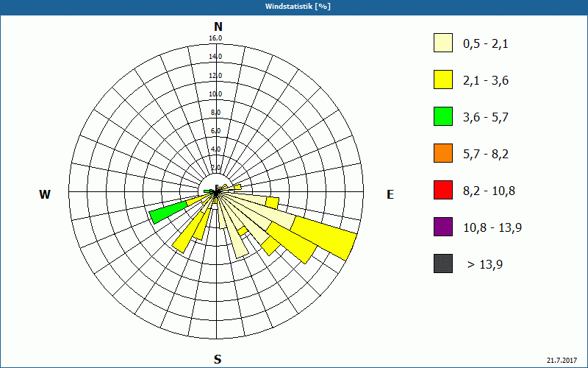Click the 8,0 radial axis label
The image size is (588, 368).
tap(215, 113)
